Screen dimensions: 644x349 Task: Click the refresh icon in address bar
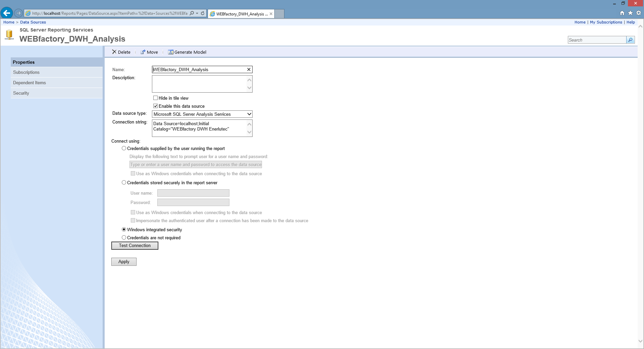[x=203, y=13]
